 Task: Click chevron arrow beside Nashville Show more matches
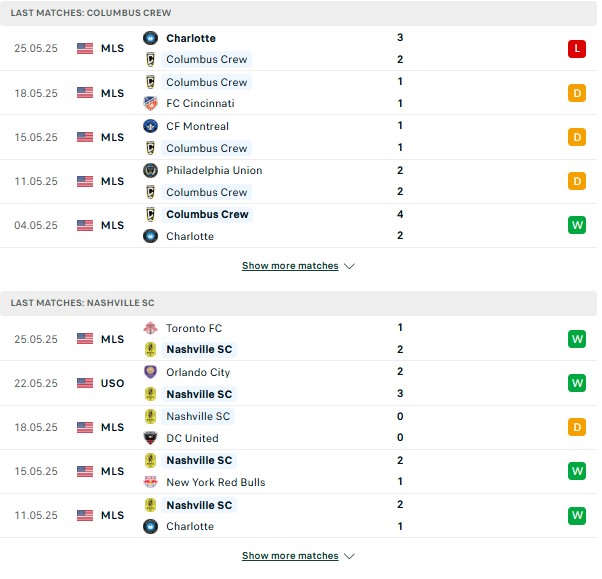(x=349, y=556)
